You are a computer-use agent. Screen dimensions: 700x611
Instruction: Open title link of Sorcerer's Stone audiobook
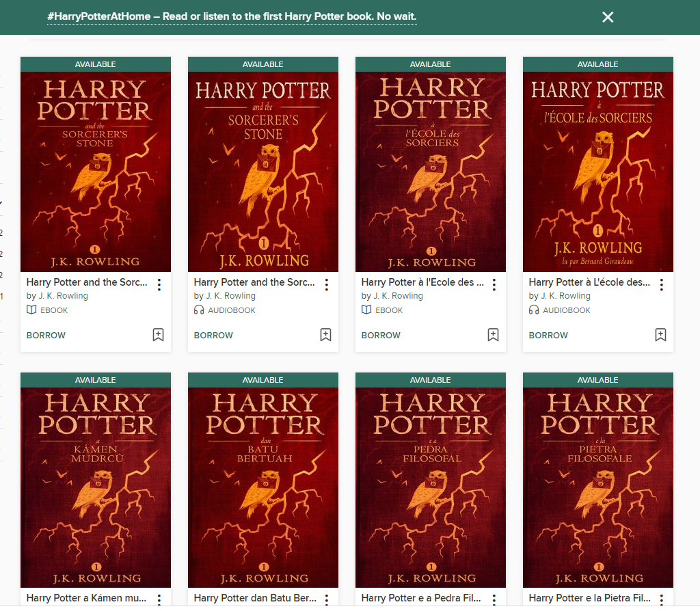coord(254,282)
